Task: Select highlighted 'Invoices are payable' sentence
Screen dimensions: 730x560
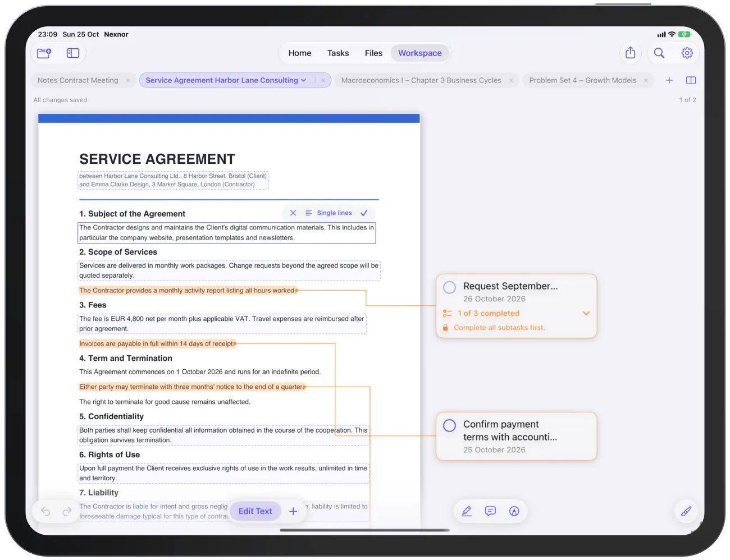Action: [157, 343]
